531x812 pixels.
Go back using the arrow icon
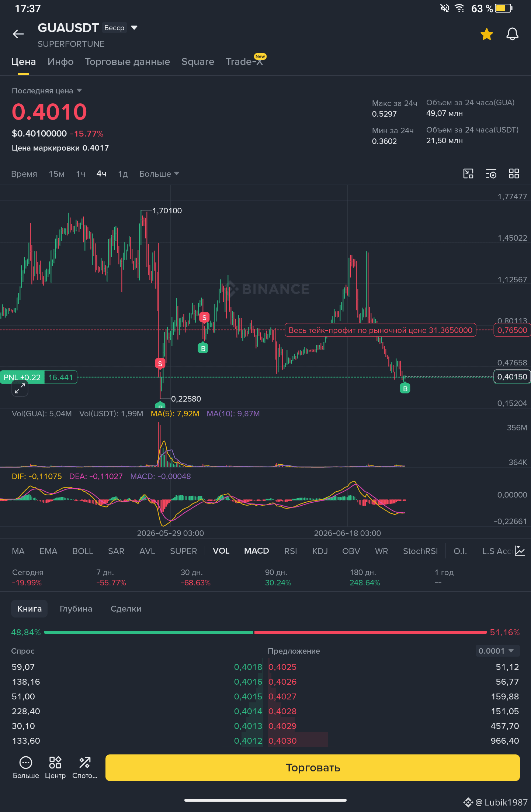point(18,34)
